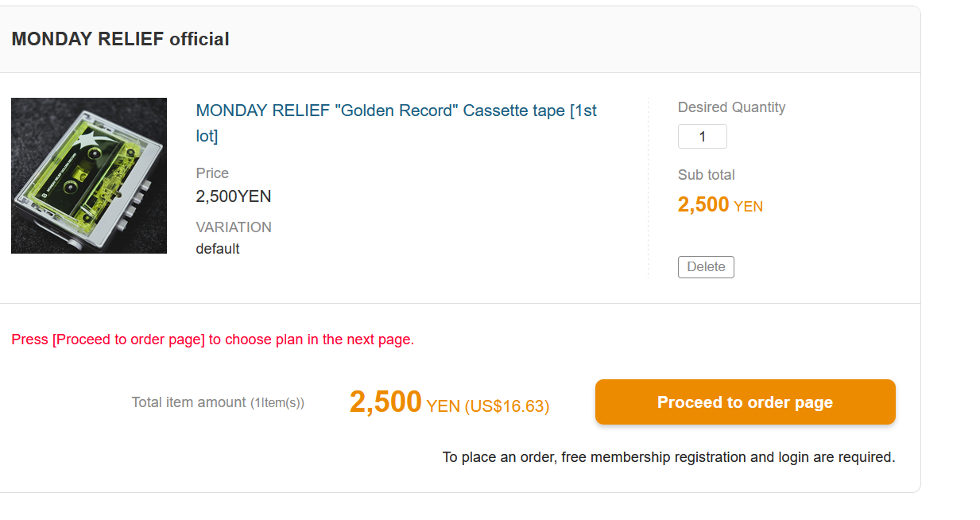Click the Total item amount label
Screen dimensions: 980x520
click(189, 402)
